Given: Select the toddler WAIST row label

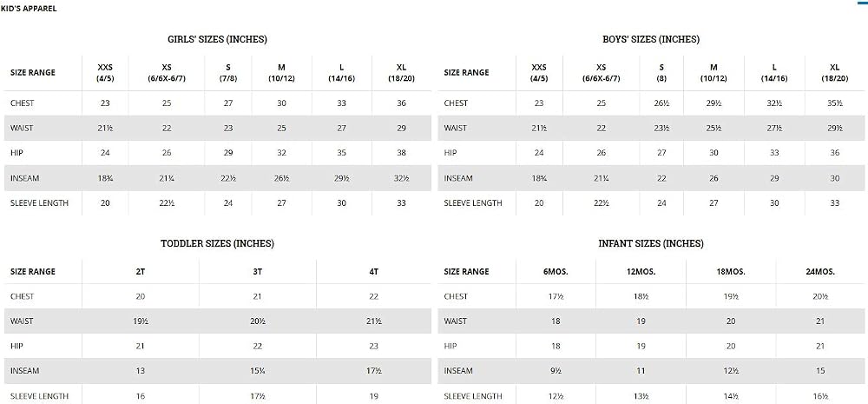Looking at the screenshot, I should coord(22,321).
